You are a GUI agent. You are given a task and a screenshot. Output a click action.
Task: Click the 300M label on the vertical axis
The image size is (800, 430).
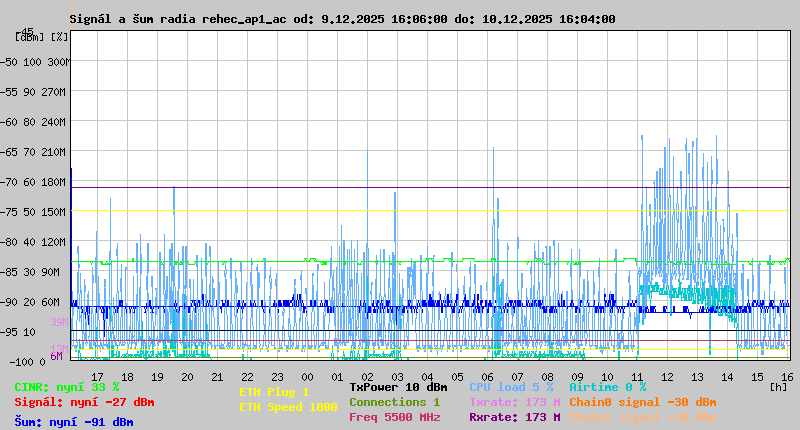click(58, 62)
